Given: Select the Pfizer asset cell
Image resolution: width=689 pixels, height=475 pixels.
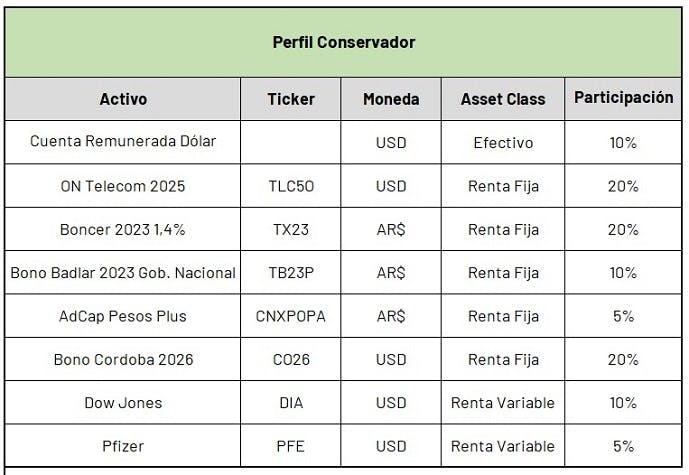Looking at the screenshot, I should coord(123,446).
